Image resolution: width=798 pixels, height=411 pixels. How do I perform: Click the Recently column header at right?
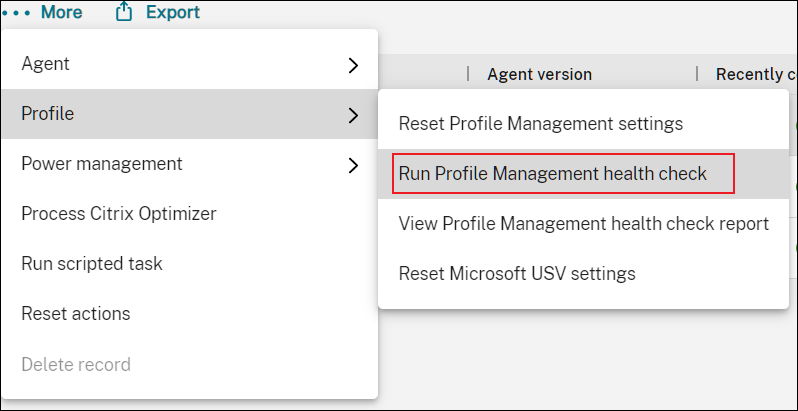[x=755, y=74]
